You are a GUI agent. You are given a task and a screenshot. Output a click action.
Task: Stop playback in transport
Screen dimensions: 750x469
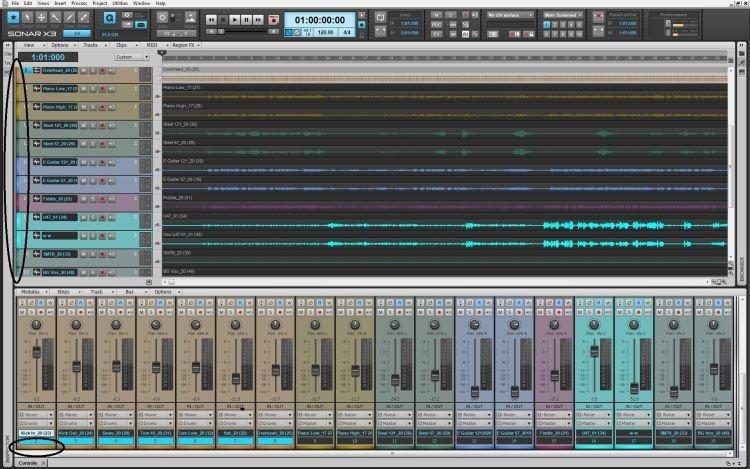coord(223,20)
